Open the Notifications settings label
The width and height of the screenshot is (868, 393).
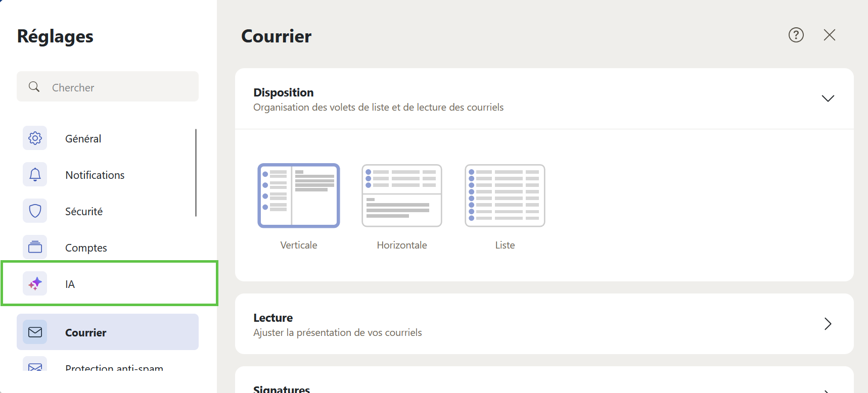95,175
